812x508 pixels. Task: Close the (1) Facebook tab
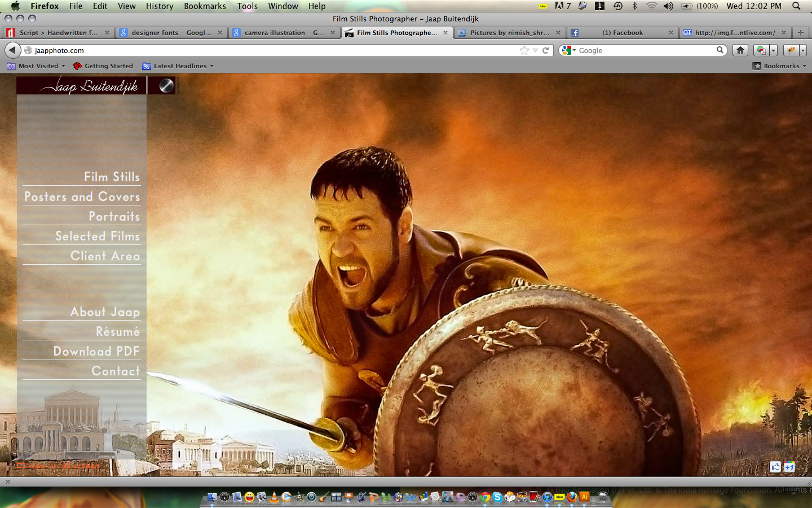tap(671, 33)
